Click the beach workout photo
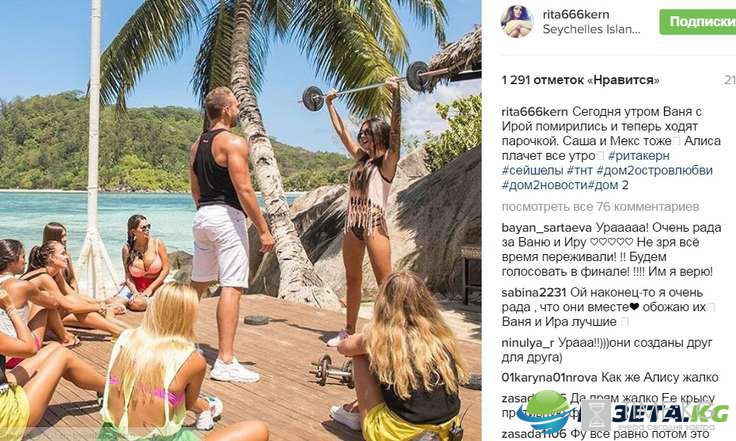This screenshot has width=736, height=441. pyautogui.click(x=240, y=220)
